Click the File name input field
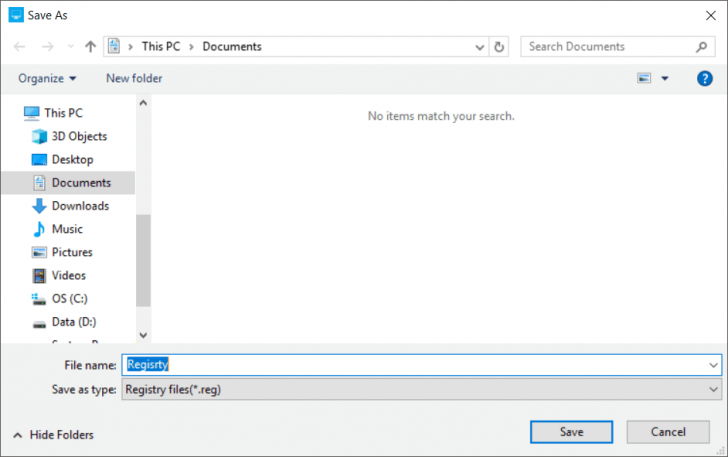The height and width of the screenshot is (457, 728). pyautogui.click(x=422, y=365)
